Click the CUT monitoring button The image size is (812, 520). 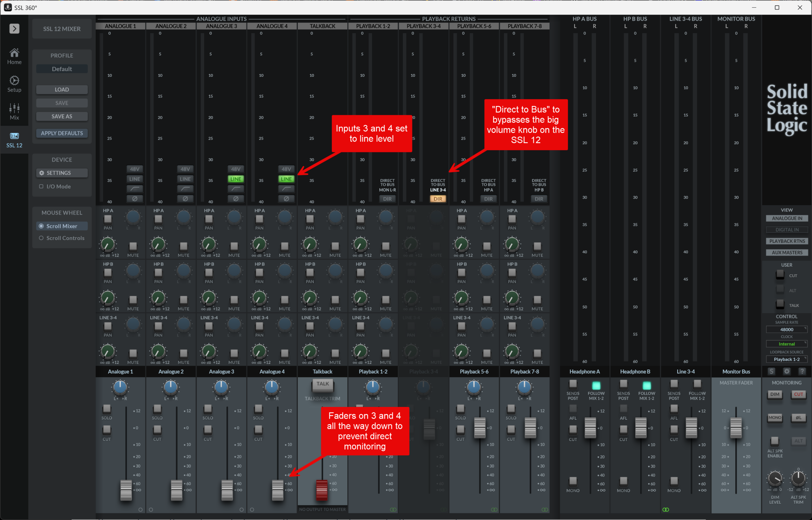(798, 394)
